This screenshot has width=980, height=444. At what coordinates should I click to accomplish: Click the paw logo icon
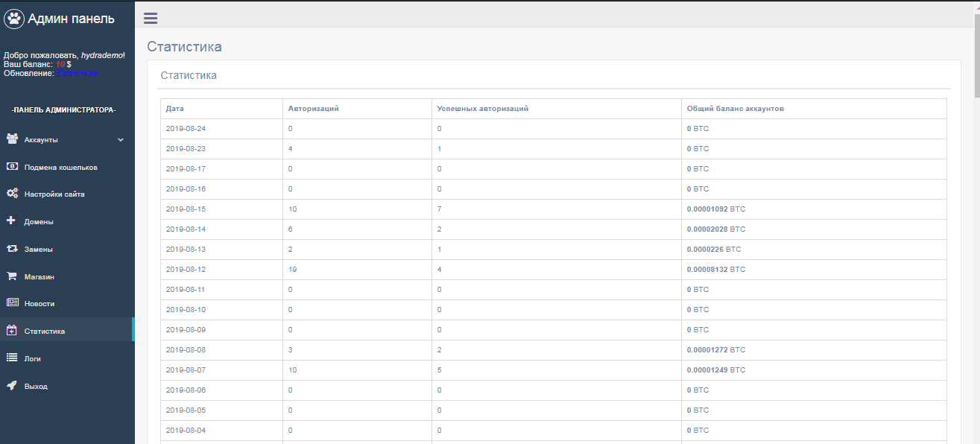pyautogui.click(x=14, y=19)
